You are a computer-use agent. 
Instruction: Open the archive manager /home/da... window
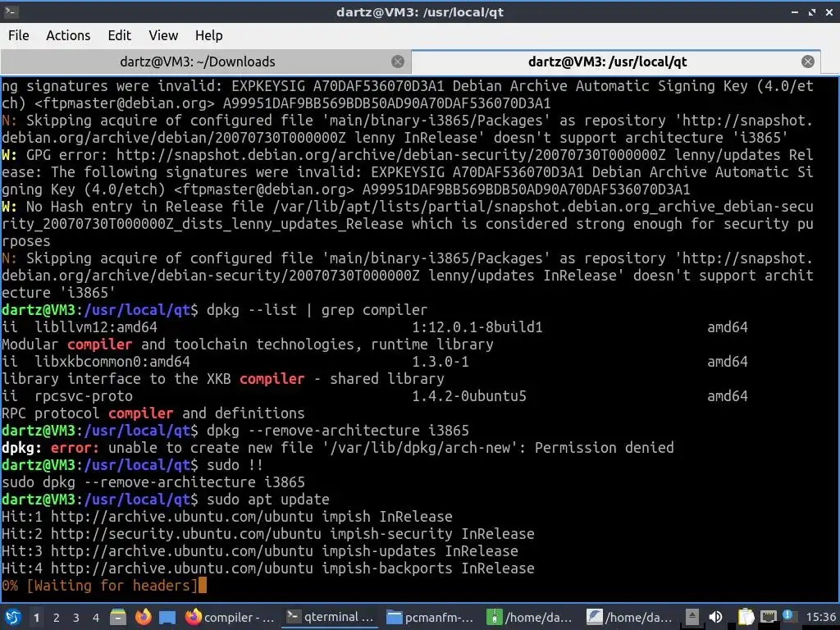click(530, 617)
